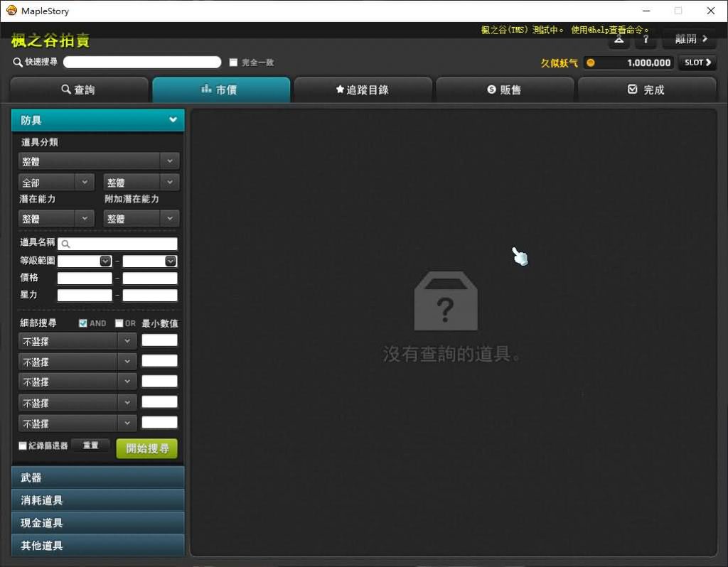Toggle the OR checkbox
Image resolution: width=728 pixels, height=567 pixels.
[119, 323]
